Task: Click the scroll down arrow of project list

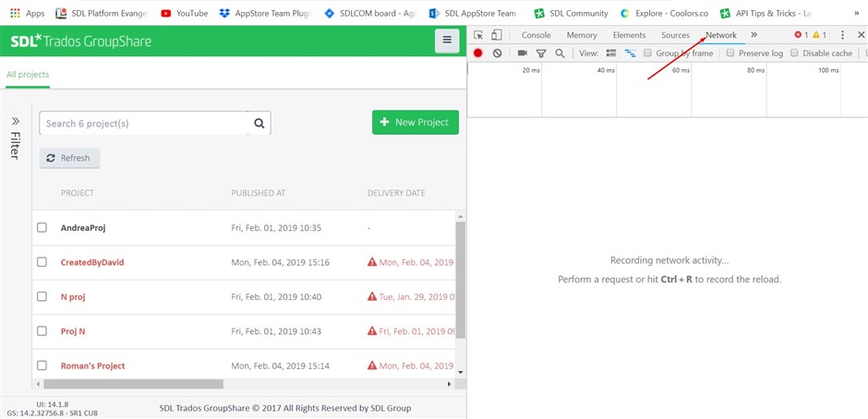Action: click(x=460, y=372)
